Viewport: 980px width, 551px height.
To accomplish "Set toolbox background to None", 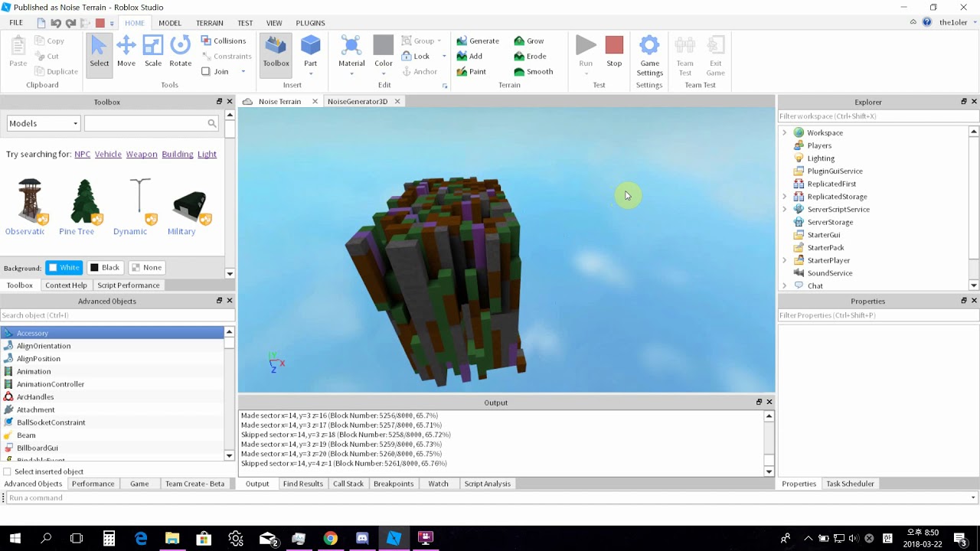I will point(145,267).
